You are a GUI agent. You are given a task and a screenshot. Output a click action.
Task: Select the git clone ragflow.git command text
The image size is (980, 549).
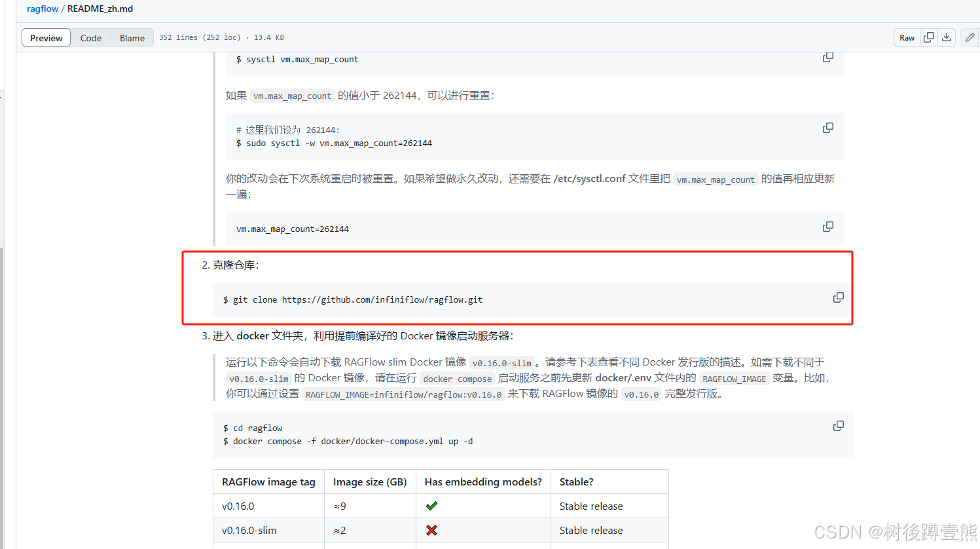(353, 299)
